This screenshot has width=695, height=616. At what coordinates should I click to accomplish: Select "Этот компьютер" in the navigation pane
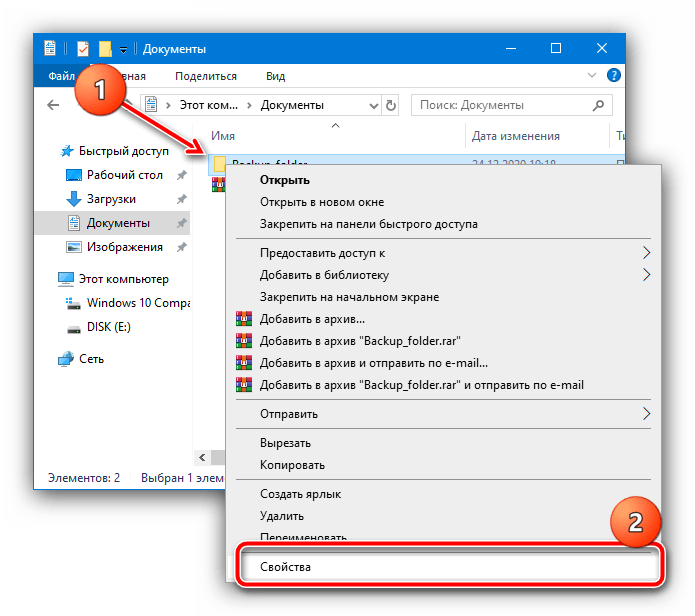(124, 279)
